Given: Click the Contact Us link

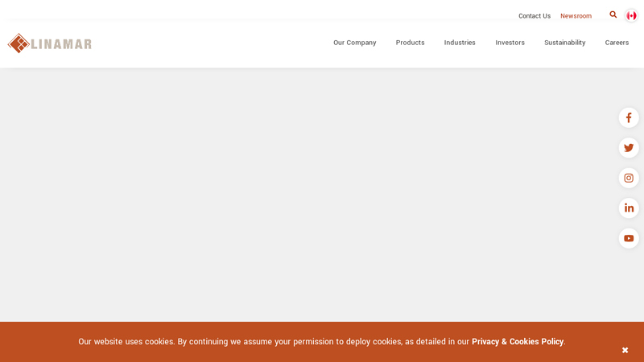Looking at the screenshot, I should (535, 16).
